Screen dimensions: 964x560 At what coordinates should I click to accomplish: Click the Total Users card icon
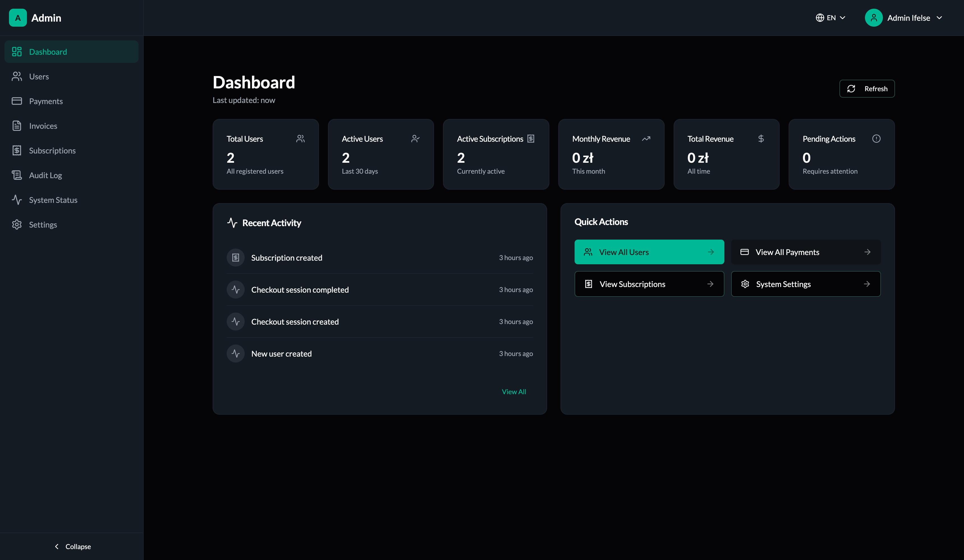tap(301, 139)
